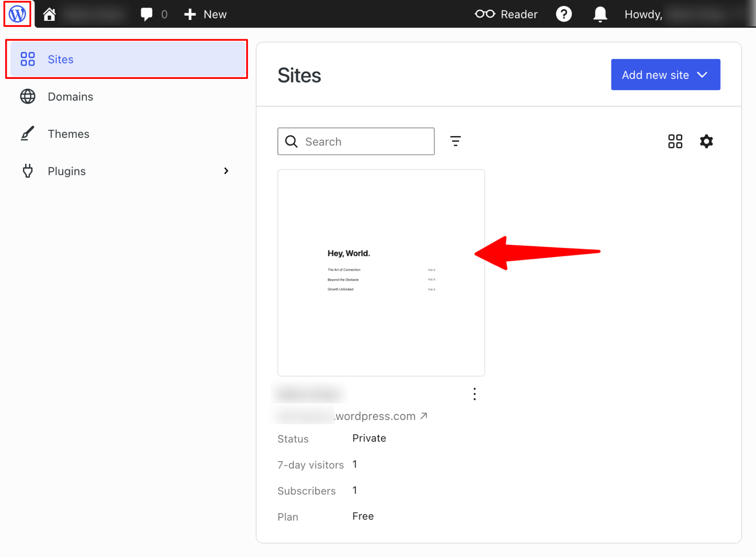
Task: Expand the Plugins sidebar chevron
Action: (x=226, y=171)
